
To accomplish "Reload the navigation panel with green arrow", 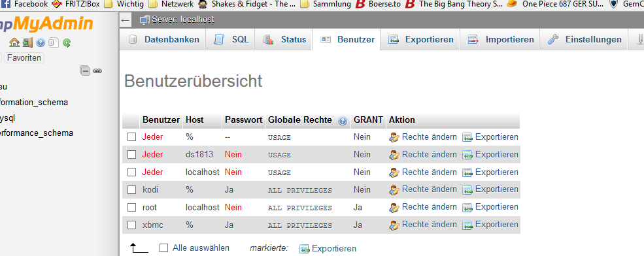I will (67, 42).
